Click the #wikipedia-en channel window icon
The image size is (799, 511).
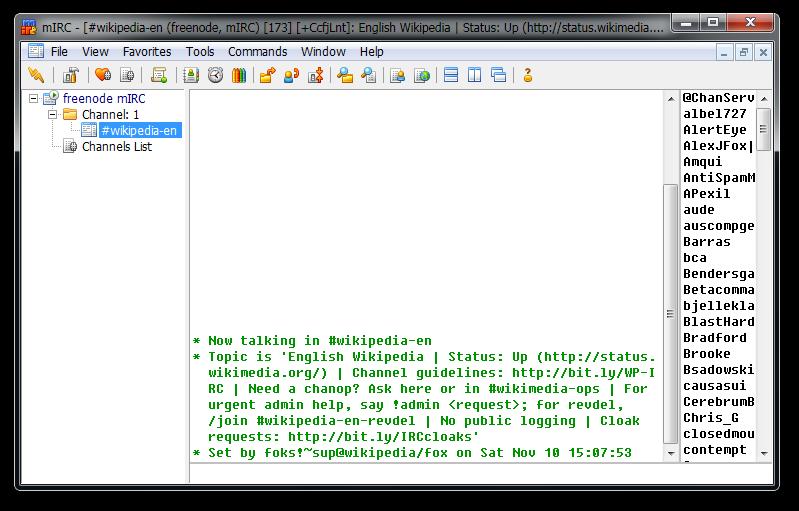(x=89, y=130)
